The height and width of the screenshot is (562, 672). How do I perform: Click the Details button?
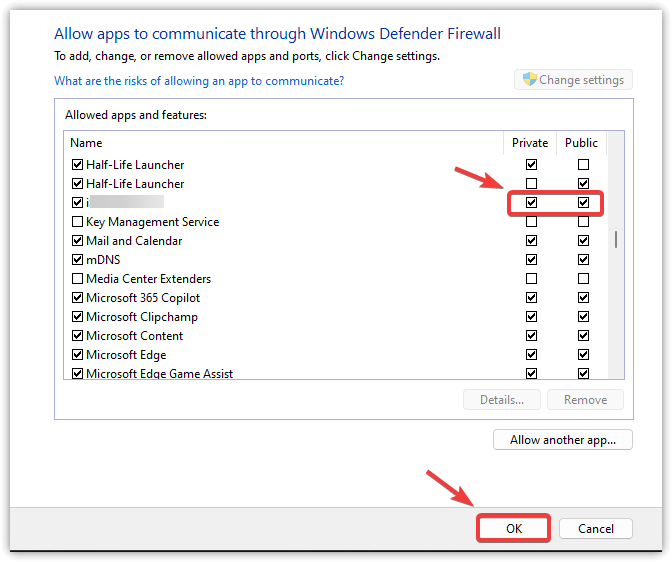point(502,400)
